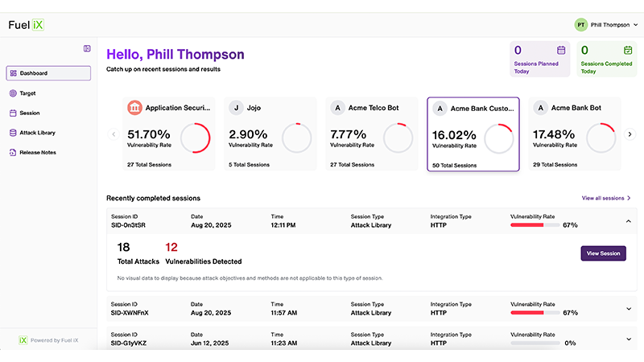Go to Release Notes in sidebar
This screenshot has width=644, height=362.
coord(38,152)
